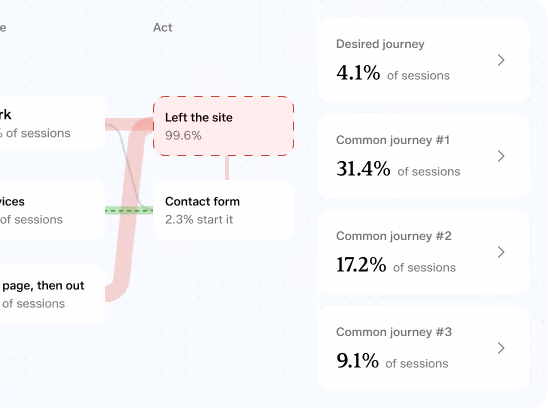Expand the Desired journey chevron arrow
The width and height of the screenshot is (548, 408).
(501, 60)
